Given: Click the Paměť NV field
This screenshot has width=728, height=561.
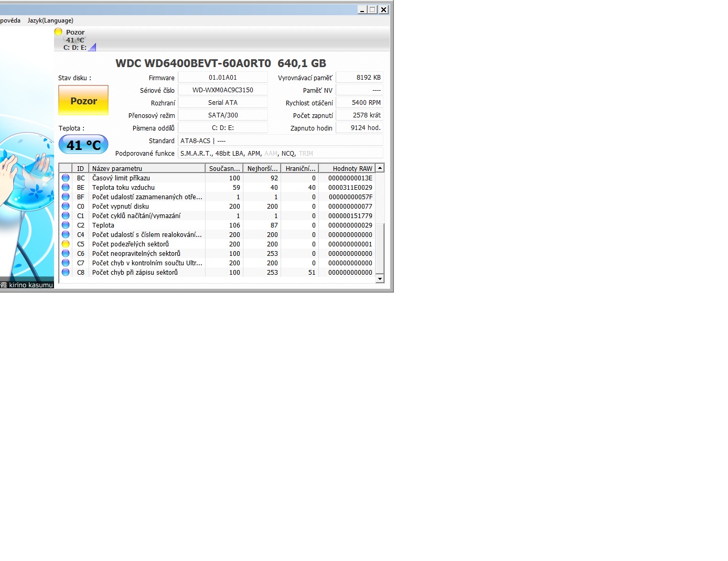Looking at the screenshot, I should click(360, 90).
